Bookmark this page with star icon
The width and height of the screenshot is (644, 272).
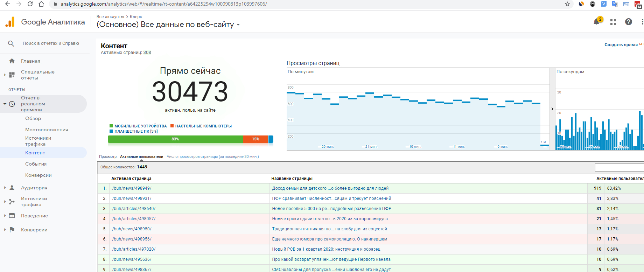(x=567, y=4)
